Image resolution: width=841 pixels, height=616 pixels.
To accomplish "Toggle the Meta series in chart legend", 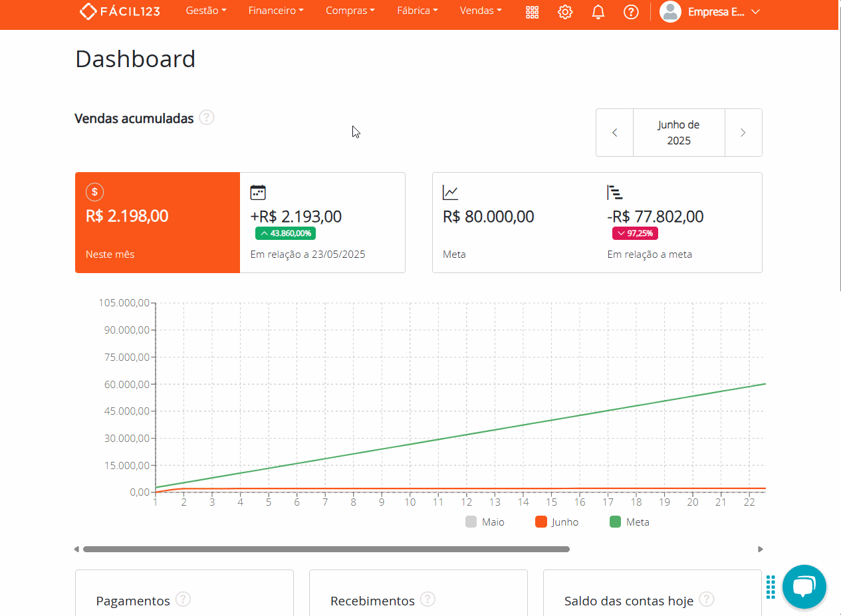I will click(630, 522).
